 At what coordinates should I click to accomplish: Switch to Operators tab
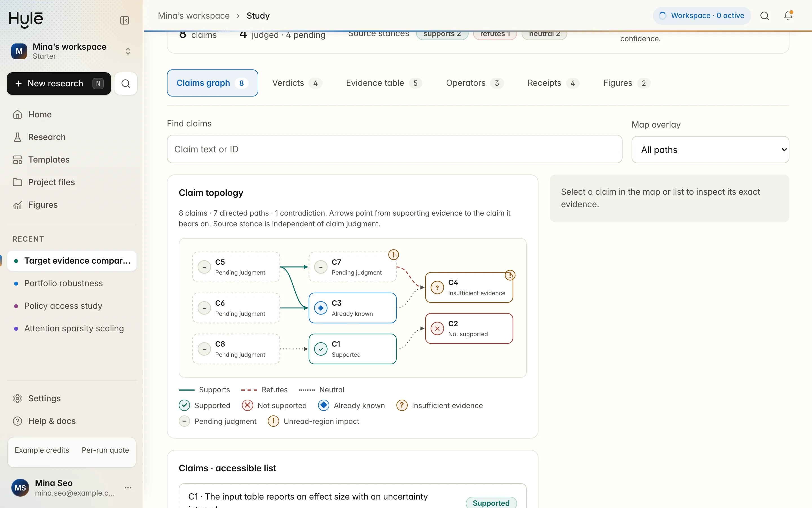click(475, 83)
